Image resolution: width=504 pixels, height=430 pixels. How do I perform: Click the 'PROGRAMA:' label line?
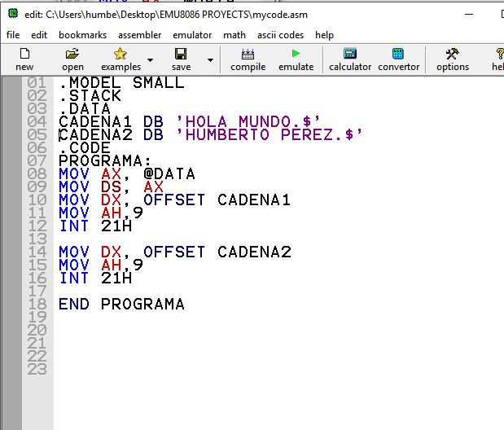point(105,160)
